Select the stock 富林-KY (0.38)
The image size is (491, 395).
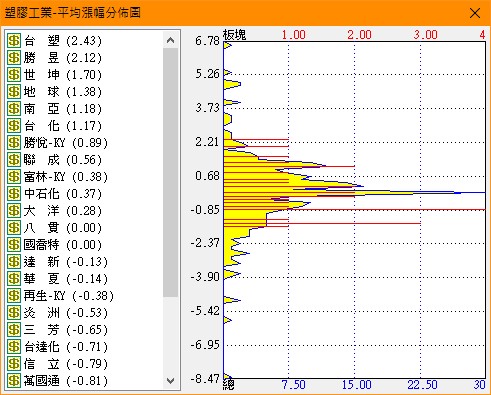pos(66,177)
